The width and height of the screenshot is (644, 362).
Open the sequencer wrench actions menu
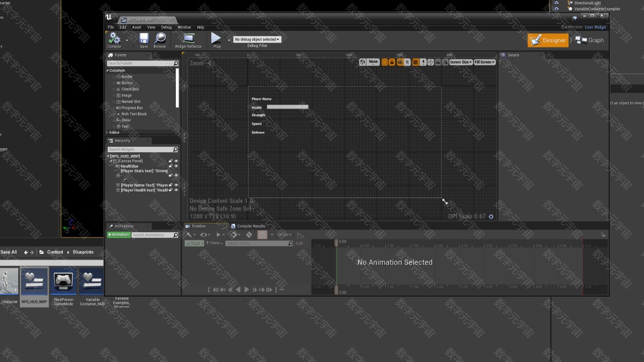coord(190,235)
